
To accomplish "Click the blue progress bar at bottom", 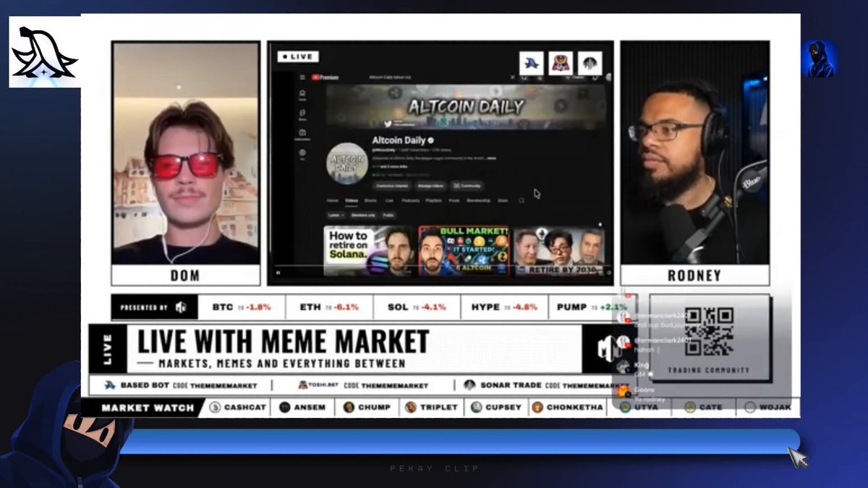I will click(459, 442).
